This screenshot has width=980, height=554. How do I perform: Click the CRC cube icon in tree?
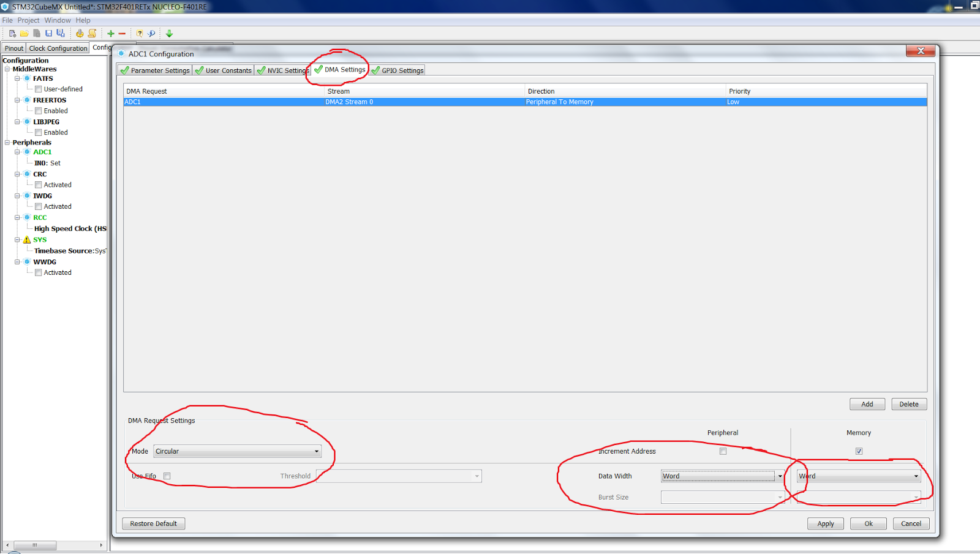pyautogui.click(x=27, y=174)
